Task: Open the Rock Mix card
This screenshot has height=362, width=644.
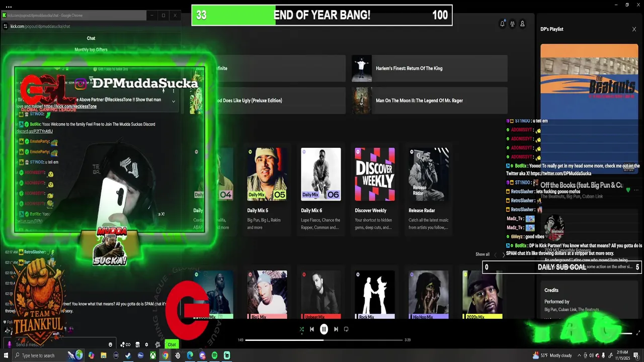Action: [375, 295]
